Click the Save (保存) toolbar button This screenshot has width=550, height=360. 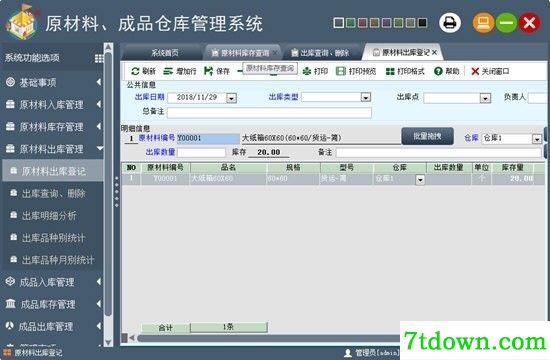tap(217, 71)
